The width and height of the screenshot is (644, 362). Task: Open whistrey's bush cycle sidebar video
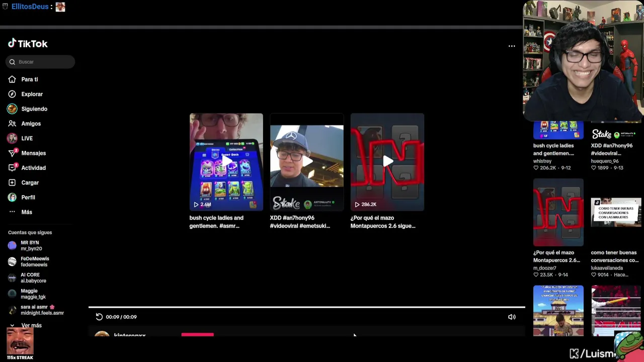558,130
